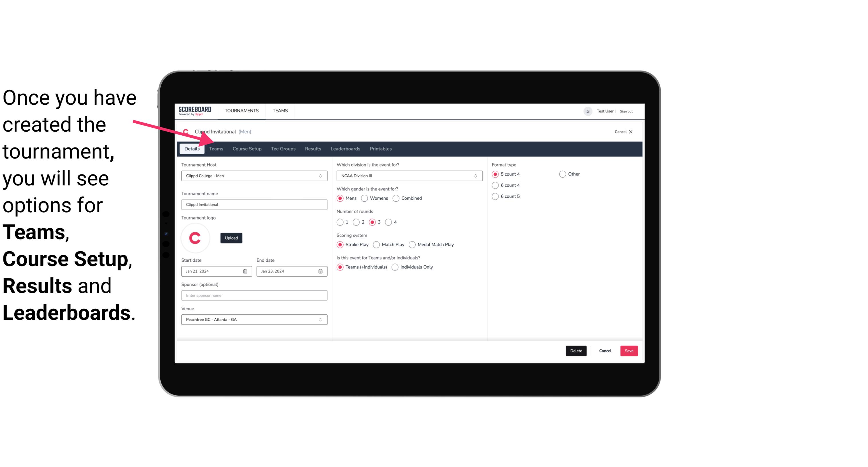Click the tournament host dropdown arrow
The height and width of the screenshot is (467, 868).
[320, 176]
